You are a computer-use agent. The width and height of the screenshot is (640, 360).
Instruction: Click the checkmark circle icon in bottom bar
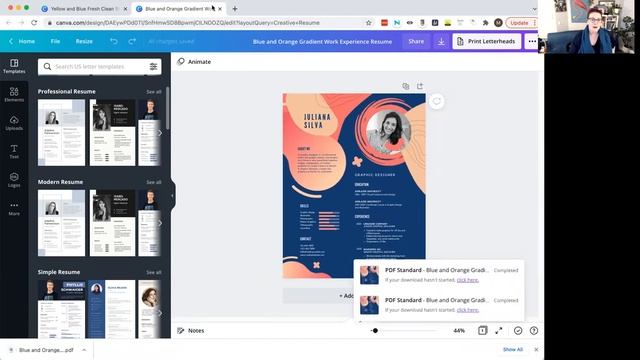point(518,331)
